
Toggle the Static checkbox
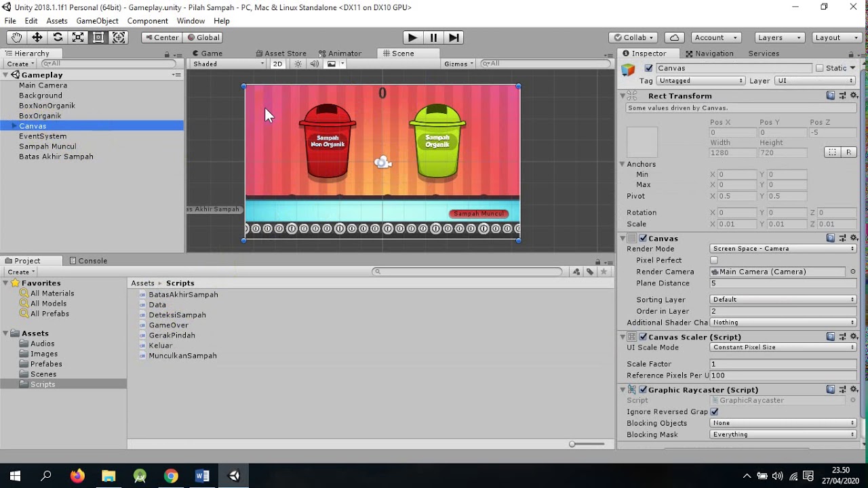[x=820, y=68]
